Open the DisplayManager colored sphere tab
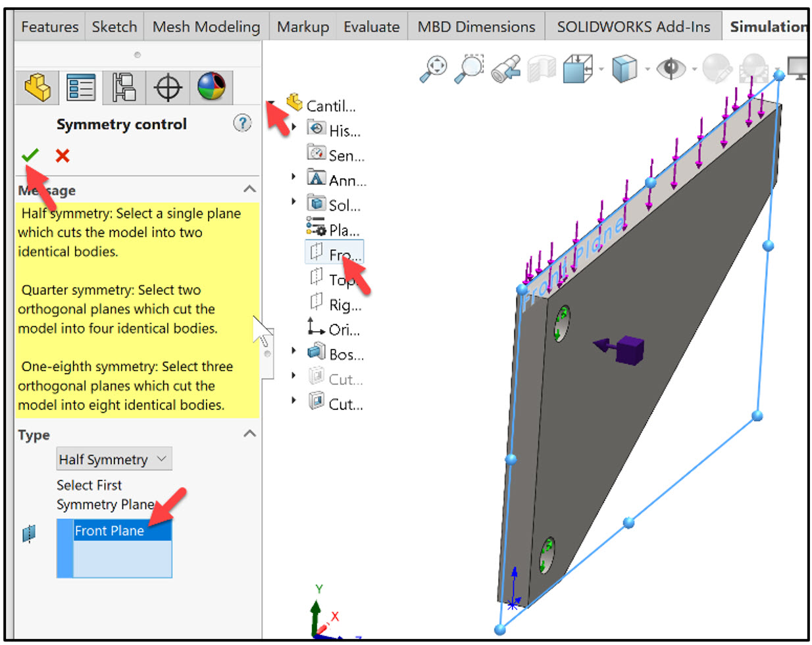 tap(211, 86)
